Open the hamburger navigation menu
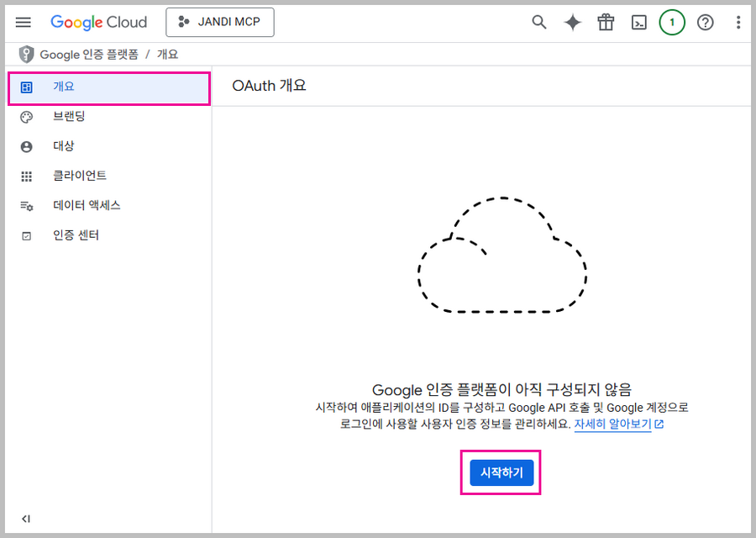This screenshot has width=756, height=538. [x=23, y=23]
